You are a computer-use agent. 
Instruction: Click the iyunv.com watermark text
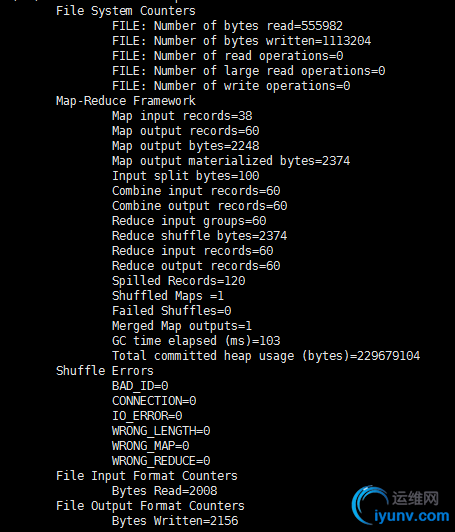[x=412, y=516]
